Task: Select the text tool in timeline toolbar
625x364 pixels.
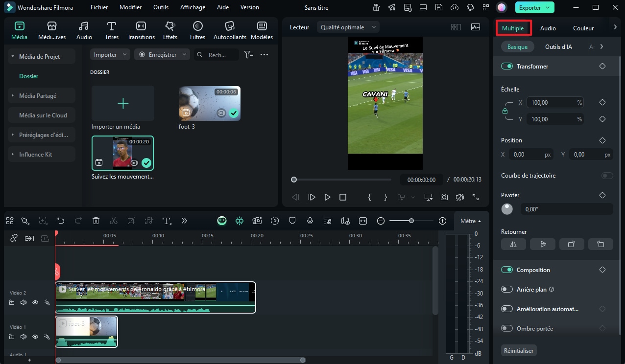Action: [x=167, y=221]
